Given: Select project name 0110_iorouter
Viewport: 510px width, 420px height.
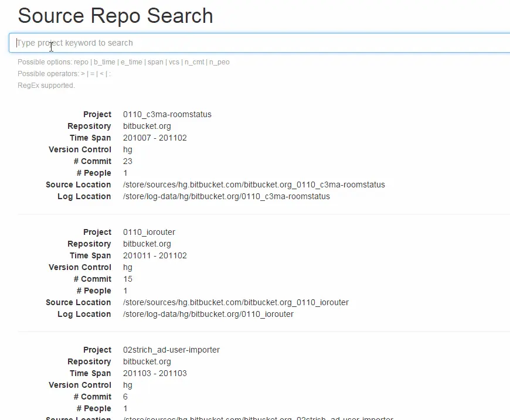Looking at the screenshot, I should (149, 232).
